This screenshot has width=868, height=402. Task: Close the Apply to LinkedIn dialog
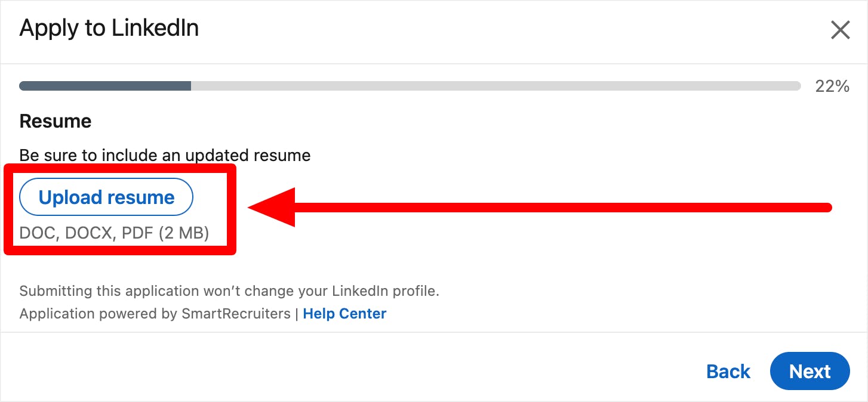pos(841,29)
